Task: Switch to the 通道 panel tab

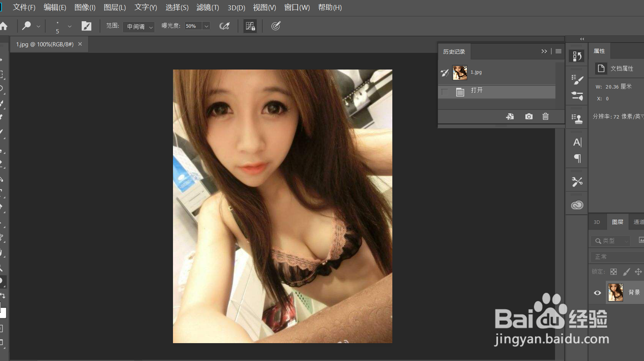Action: [x=639, y=222]
